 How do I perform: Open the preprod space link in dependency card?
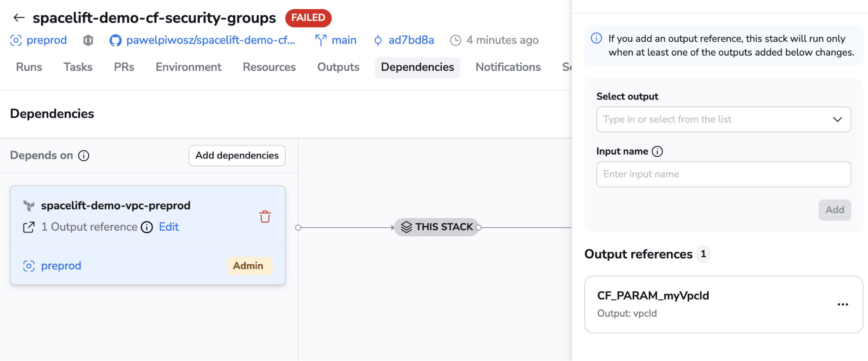click(x=61, y=266)
